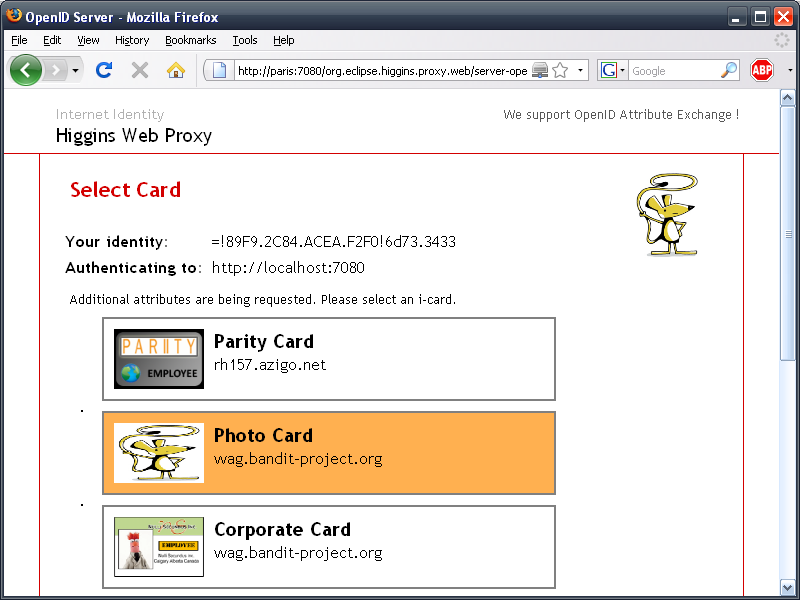The height and width of the screenshot is (600, 800).
Task: Click the Adblock Plus ABP icon
Action: [762, 70]
